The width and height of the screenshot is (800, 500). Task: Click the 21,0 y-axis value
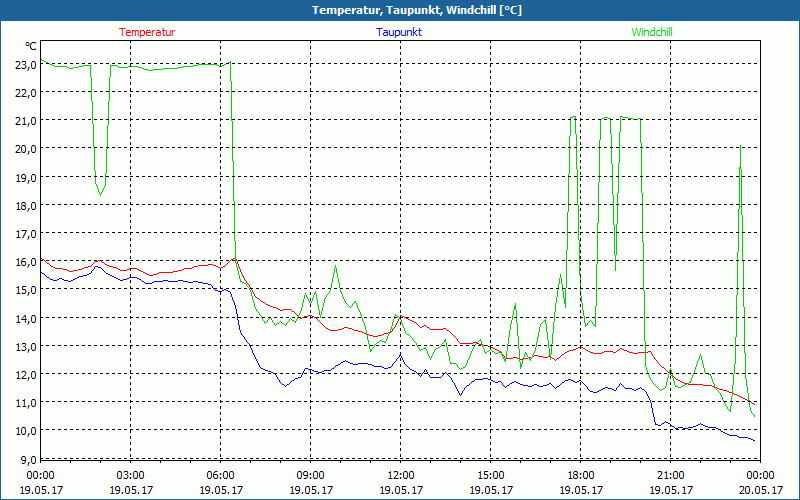tap(27, 120)
